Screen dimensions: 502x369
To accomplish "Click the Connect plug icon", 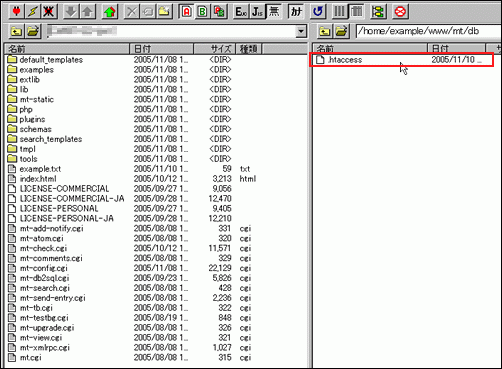I will (16, 12).
